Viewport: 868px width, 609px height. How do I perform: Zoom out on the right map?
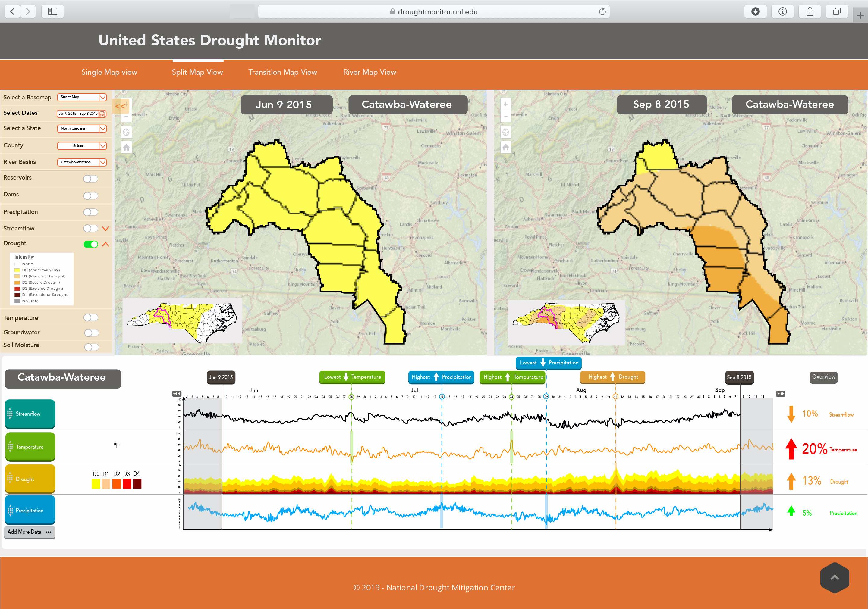506,116
